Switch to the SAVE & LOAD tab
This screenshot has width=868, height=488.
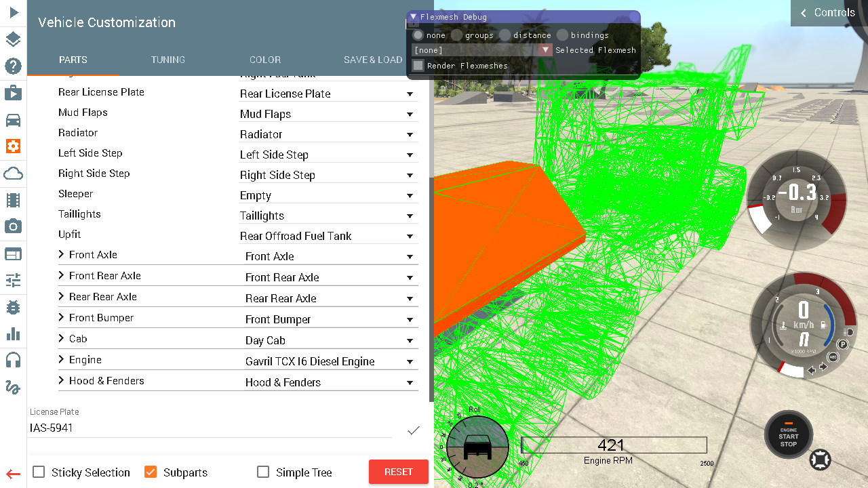point(373,60)
